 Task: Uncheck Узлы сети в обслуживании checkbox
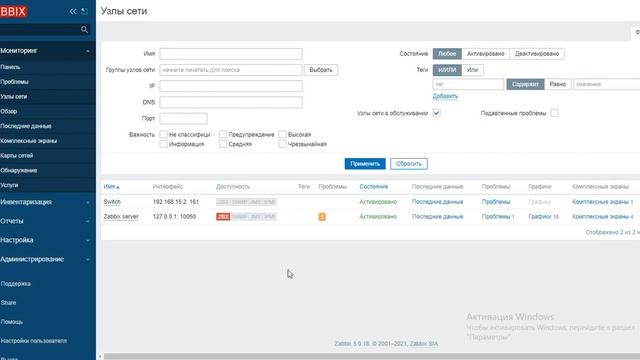pyautogui.click(x=437, y=113)
